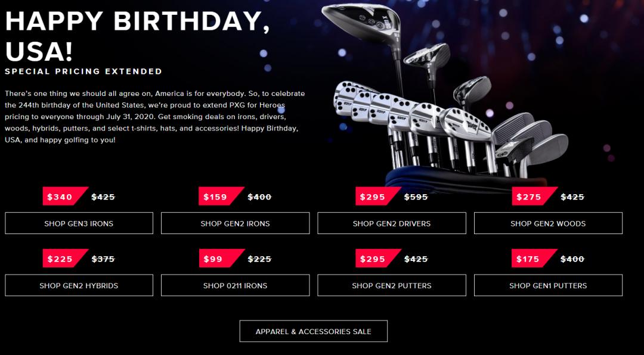Click Shop 0211 Irons button
Viewport: 644px width, 355px height.
(x=236, y=285)
